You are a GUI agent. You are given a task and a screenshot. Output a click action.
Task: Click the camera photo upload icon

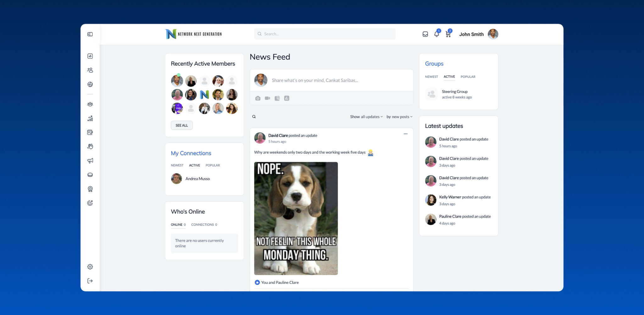click(x=258, y=98)
